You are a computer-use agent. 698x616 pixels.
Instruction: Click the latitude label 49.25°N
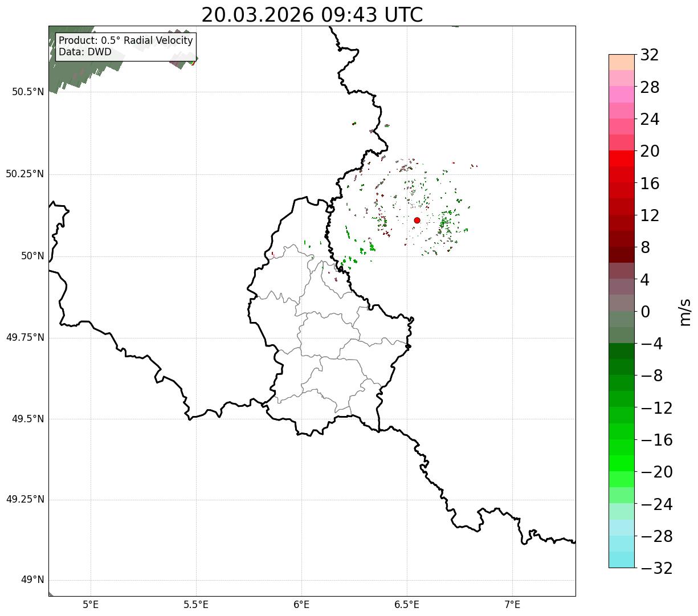click(25, 500)
